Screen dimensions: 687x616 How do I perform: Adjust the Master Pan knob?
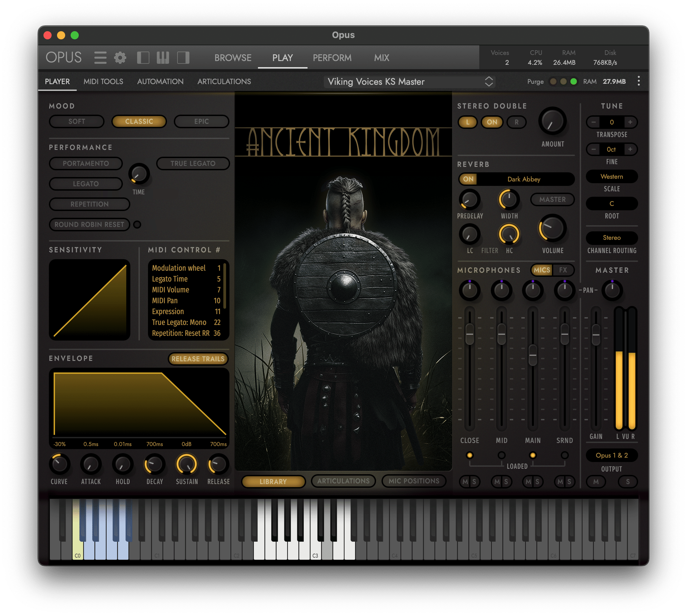612,290
